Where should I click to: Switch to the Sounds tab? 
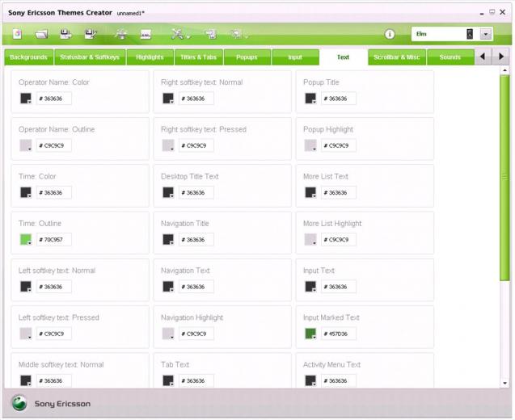tap(450, 57)
